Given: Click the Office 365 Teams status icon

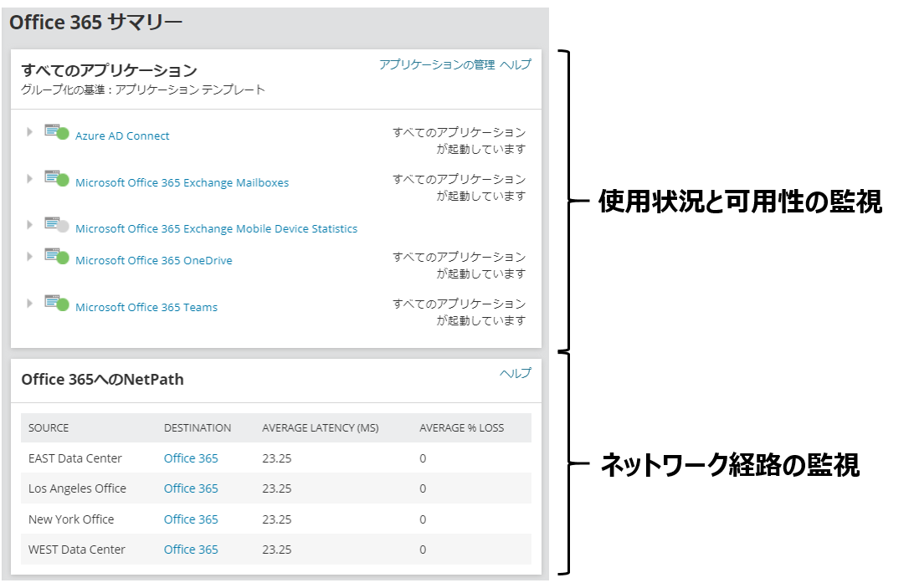Looking at the screenshot, I should pyautogui.click(x=57, y=303).
